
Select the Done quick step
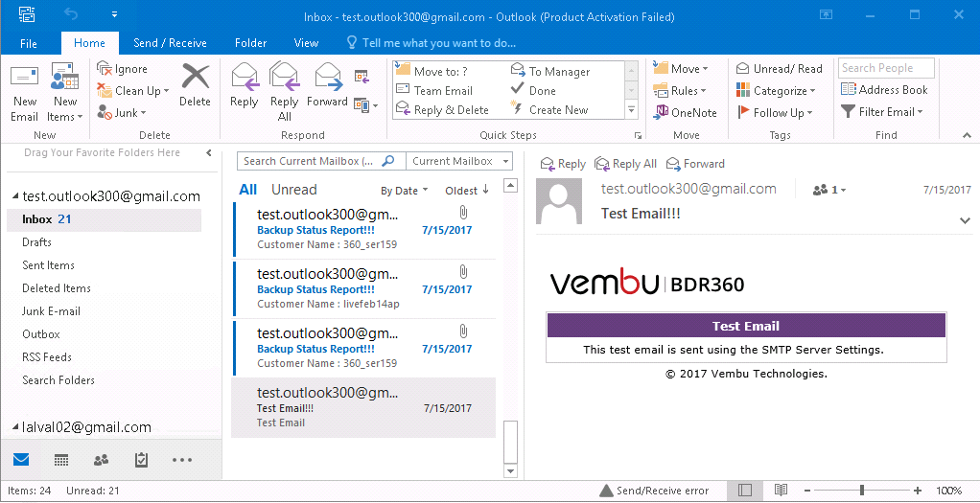click(x=533, y=91)
